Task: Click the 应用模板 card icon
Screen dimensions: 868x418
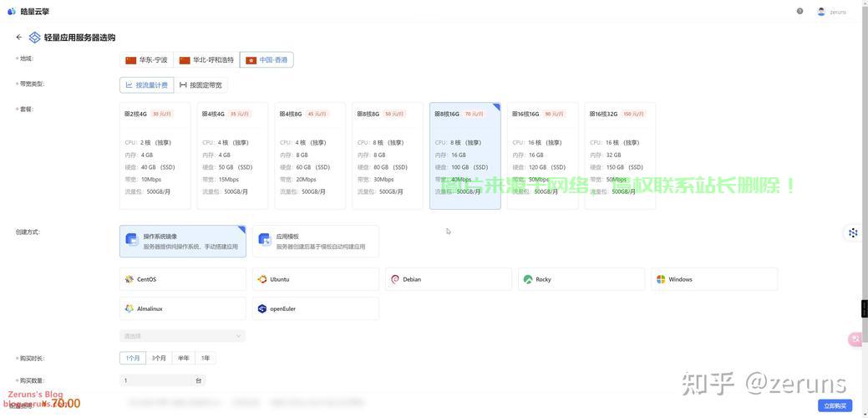Action: coord(265,240)
